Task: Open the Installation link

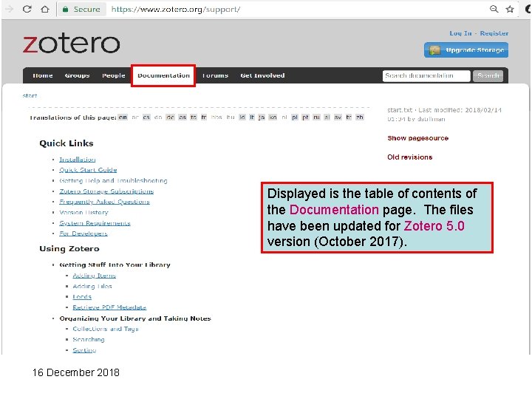Action: coord(78,160)
